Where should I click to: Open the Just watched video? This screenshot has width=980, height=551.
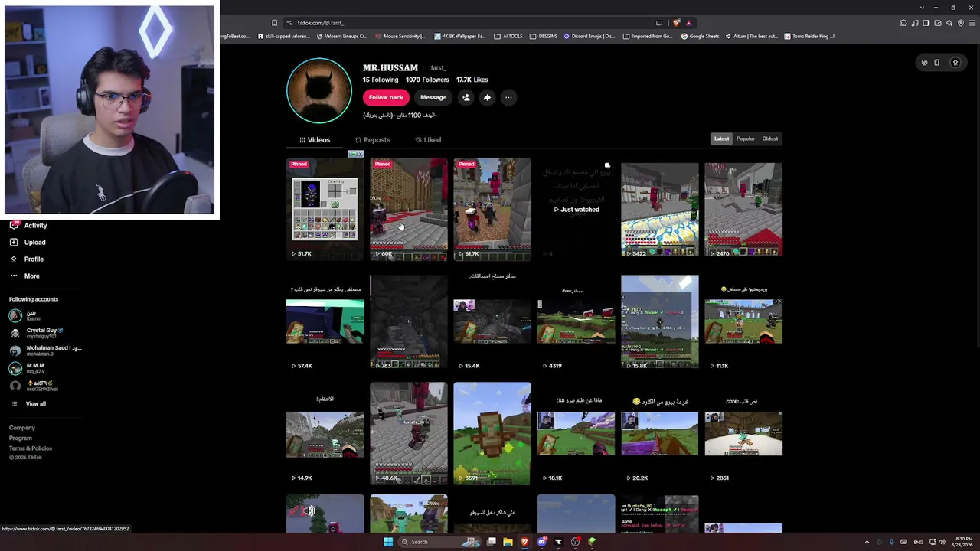tap(576, 209)
